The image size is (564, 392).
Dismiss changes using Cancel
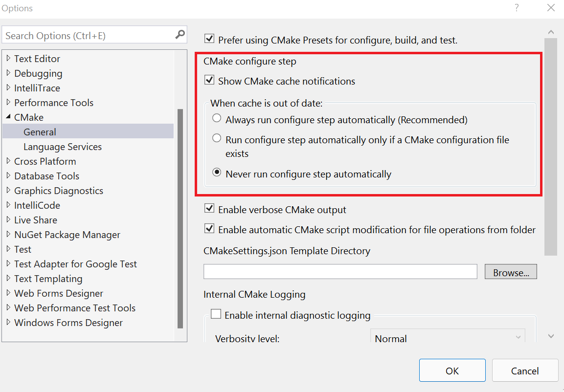coord(525,370)
